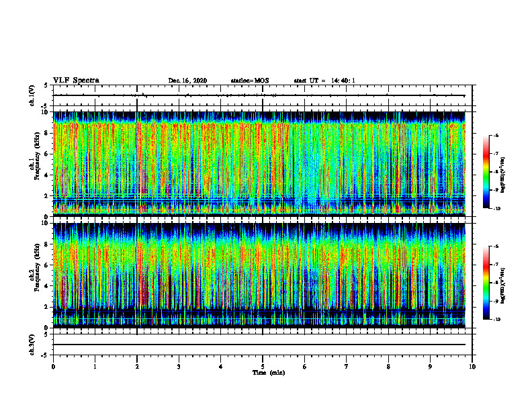The height and width of the screenshot is (411, 532).
Task: Click the "-9" label on ch.2 colorbar
Action: coord(496,301)
